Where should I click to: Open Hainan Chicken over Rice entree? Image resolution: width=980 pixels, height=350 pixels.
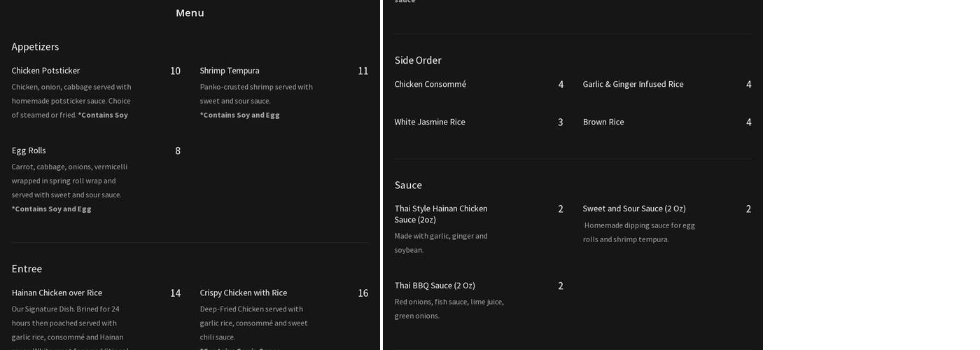pyautogui.click(x=57, y=293)
